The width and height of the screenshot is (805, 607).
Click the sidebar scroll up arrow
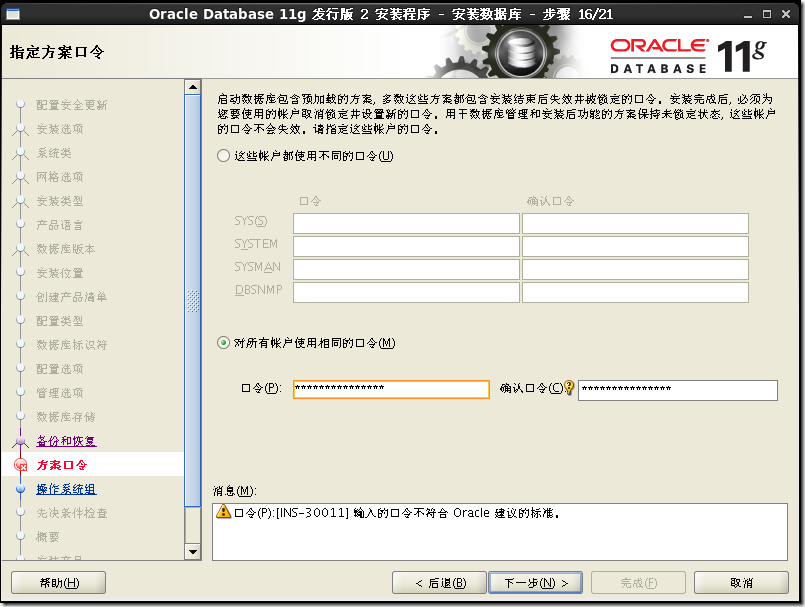tap(193, 87)
